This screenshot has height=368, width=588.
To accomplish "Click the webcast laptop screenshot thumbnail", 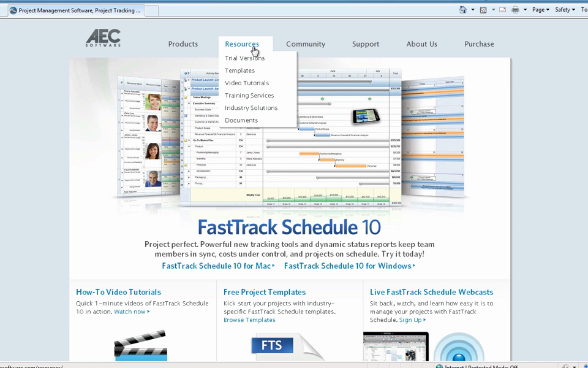I will point(396,346).
